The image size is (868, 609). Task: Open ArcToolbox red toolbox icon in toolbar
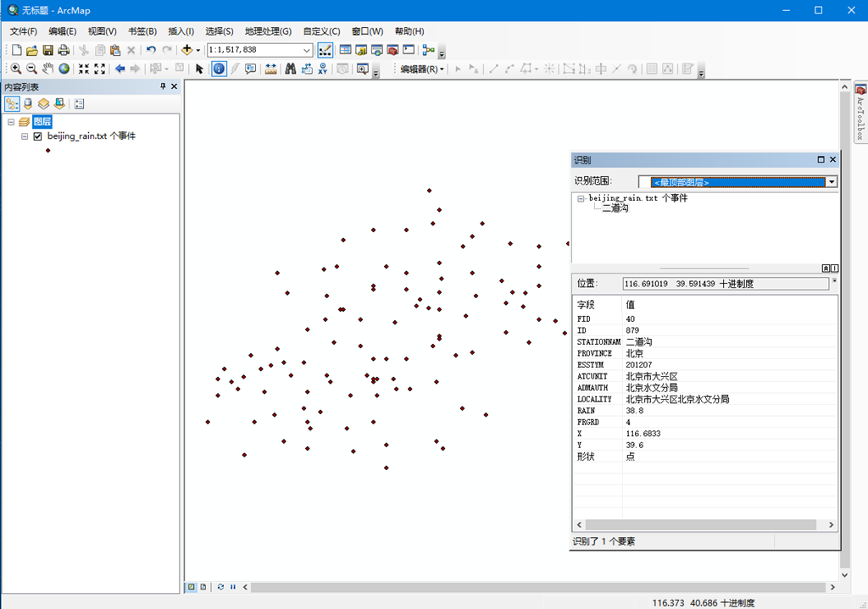coord(392,50)
